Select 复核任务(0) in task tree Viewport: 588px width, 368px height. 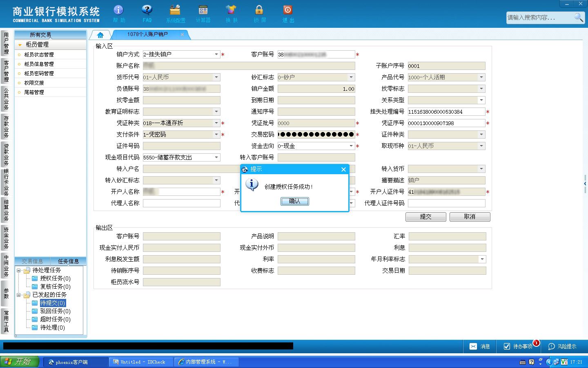tap(55, 287)
